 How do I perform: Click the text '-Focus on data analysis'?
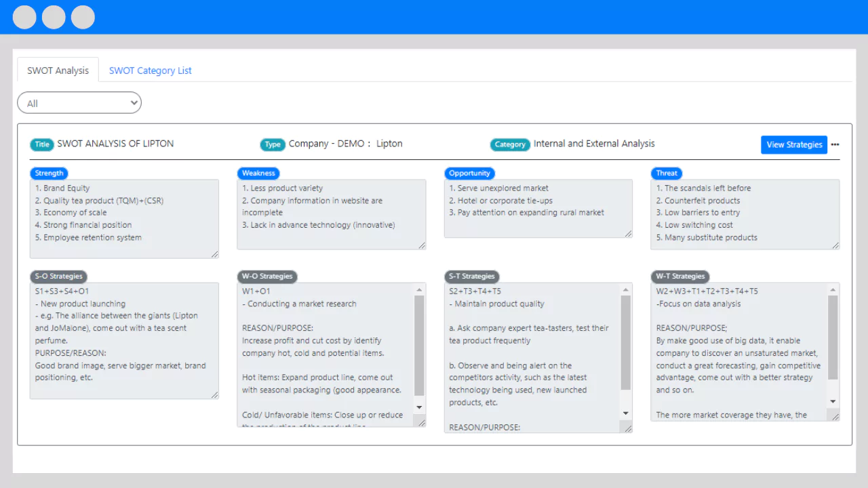698,304
